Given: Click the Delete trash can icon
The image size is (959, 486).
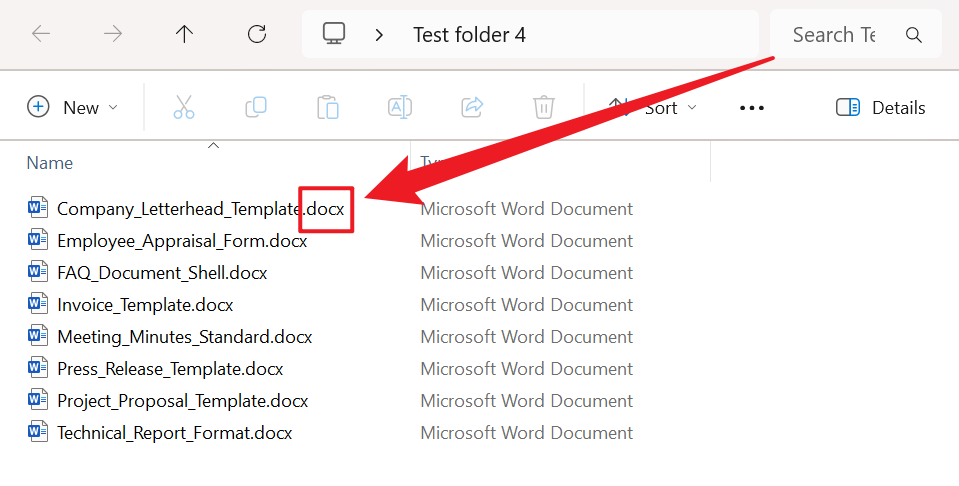Looking at the screenshot, I should click(544, 107).
